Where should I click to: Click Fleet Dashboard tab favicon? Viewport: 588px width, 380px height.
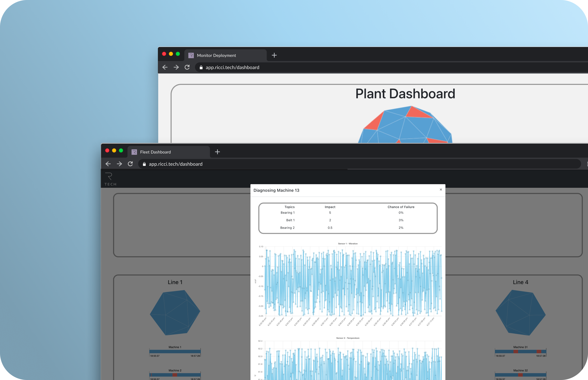134,152
